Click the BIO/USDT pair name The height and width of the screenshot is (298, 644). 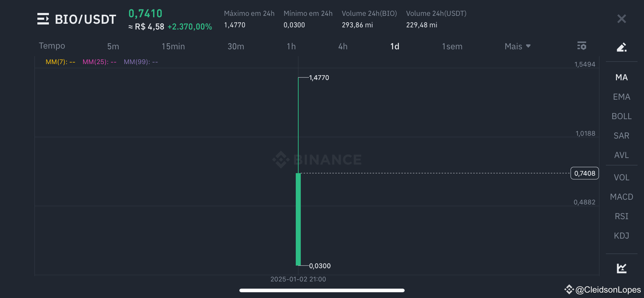click(86, 19)
